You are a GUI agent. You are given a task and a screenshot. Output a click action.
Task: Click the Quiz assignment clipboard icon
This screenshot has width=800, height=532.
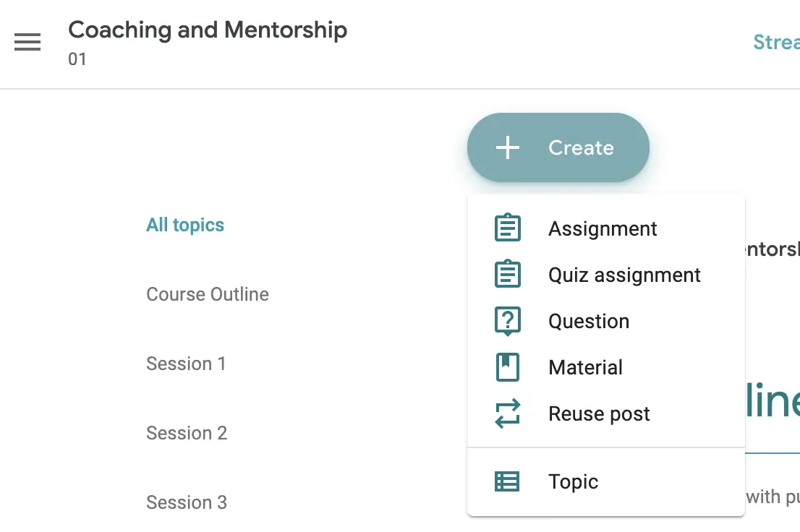[x=507, y=275]
